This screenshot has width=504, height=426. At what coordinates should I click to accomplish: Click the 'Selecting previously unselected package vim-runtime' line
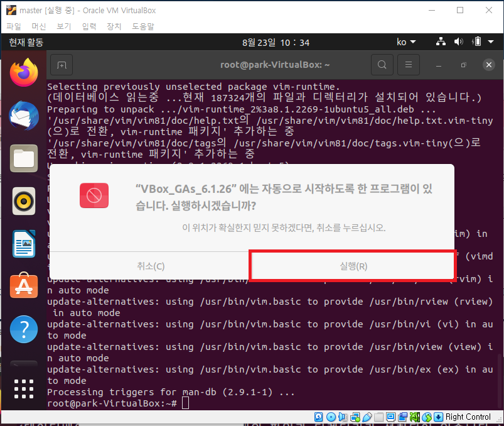click(193, 87)
